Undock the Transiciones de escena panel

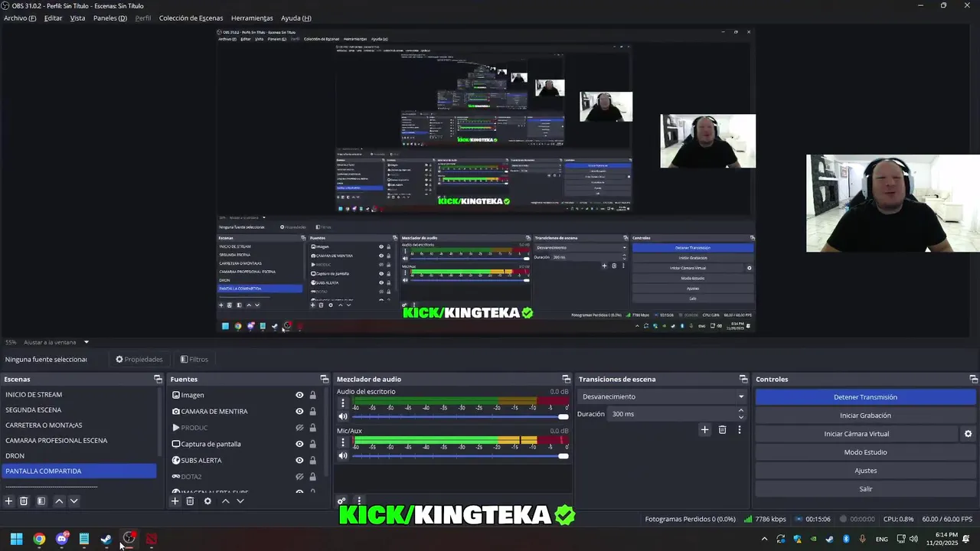click(x=743, y=379)
